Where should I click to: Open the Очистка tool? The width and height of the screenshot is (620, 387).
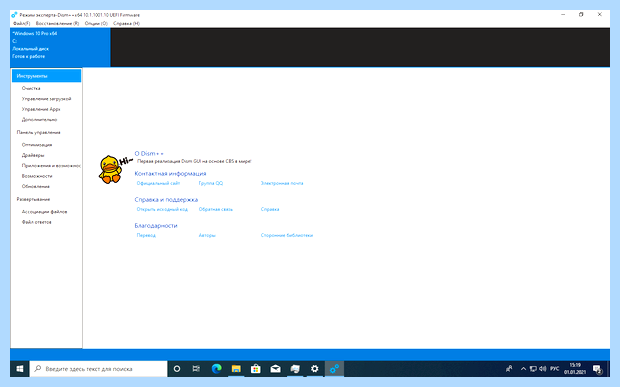[31, 88]
